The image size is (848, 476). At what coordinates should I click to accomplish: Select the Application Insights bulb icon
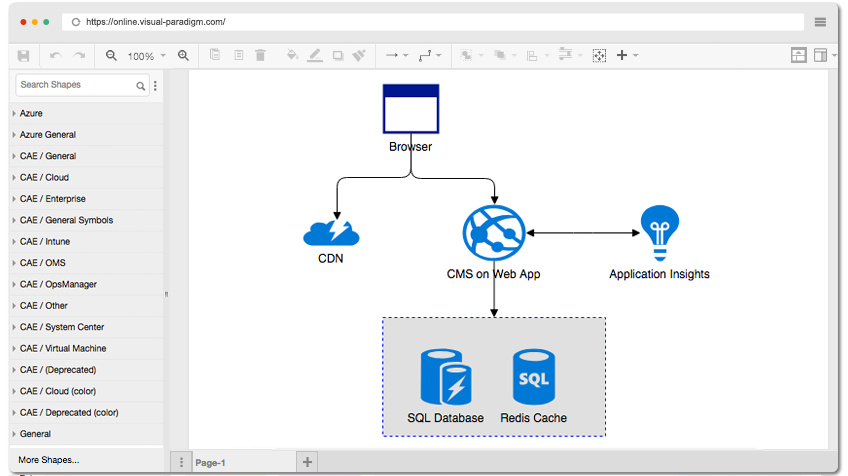tap(660, 233)
